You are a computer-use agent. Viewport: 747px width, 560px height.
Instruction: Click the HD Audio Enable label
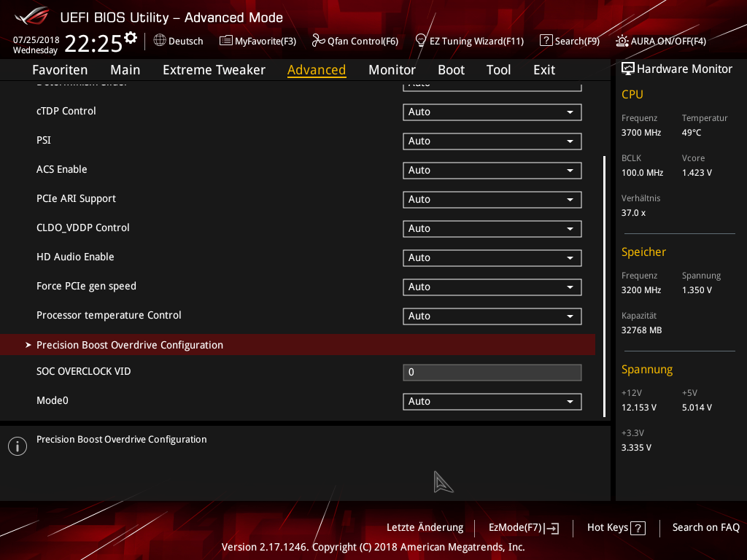coord(75,257)
